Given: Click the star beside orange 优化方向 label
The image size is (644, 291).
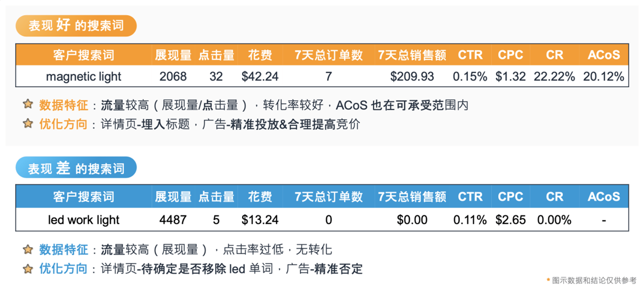Looking at the screenshot, I should (x=28, y=124).
